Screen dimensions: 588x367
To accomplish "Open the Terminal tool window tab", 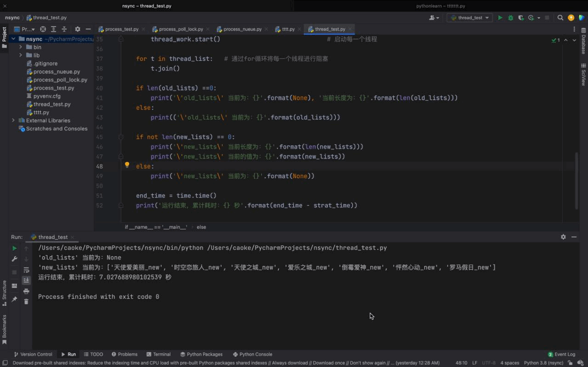I will pyautogui.click(x=158, y=354).
